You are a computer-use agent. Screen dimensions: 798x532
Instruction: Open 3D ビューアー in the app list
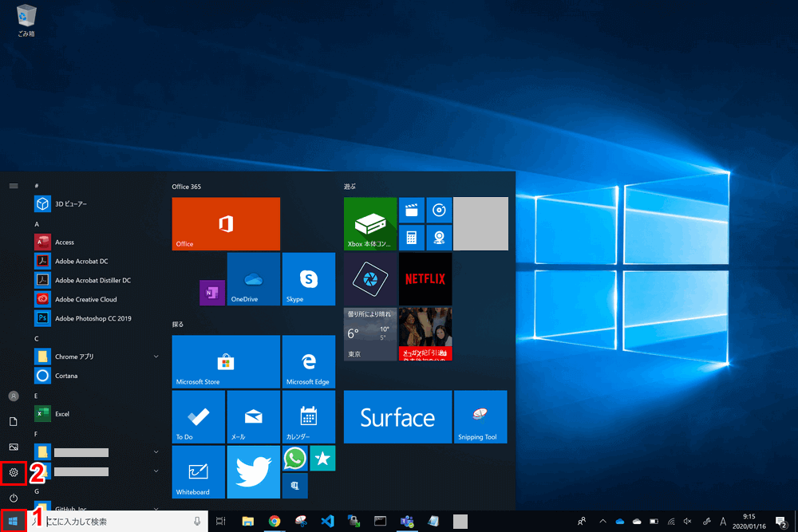(97, 204)
